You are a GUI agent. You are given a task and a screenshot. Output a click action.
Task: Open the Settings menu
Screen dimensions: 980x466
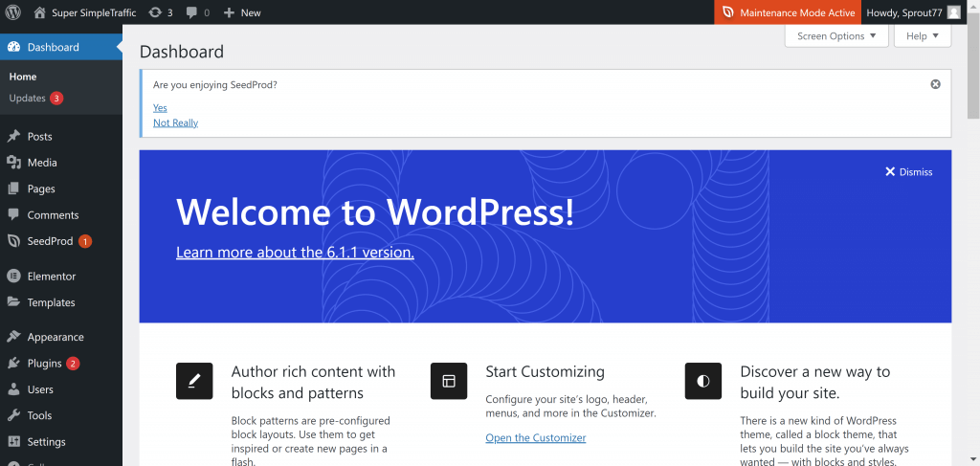coord(61,442)
